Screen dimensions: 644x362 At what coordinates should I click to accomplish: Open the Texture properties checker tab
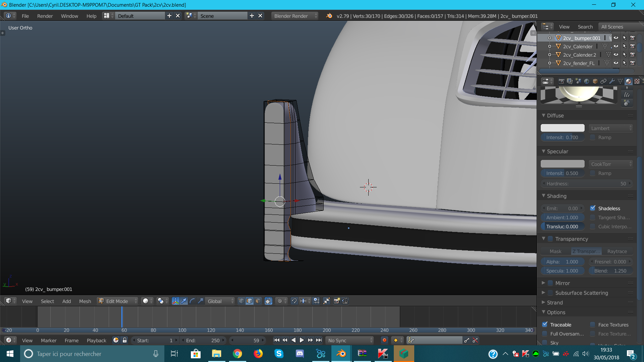[637, 81]
